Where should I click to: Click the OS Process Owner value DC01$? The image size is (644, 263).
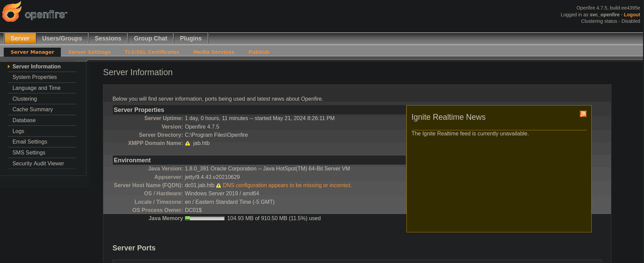[x=193, y=210]
